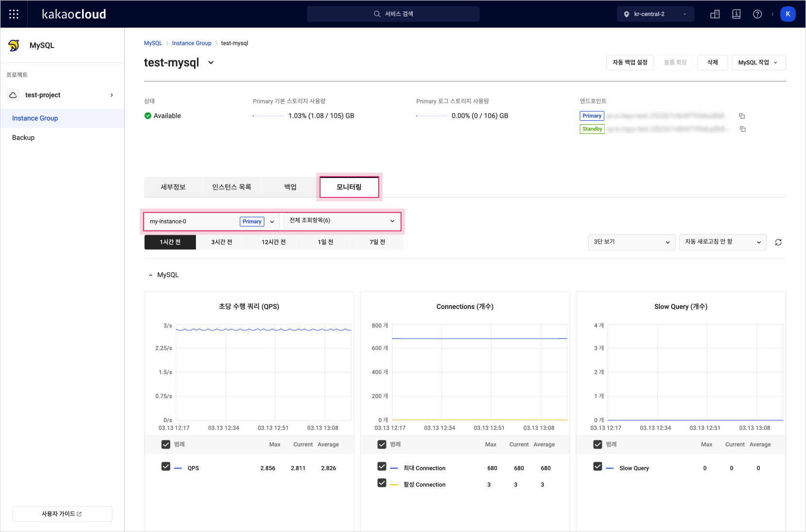Toggle the Connections chart 범례 checkbox
This screenshot has height=532, width=806.
382,445
